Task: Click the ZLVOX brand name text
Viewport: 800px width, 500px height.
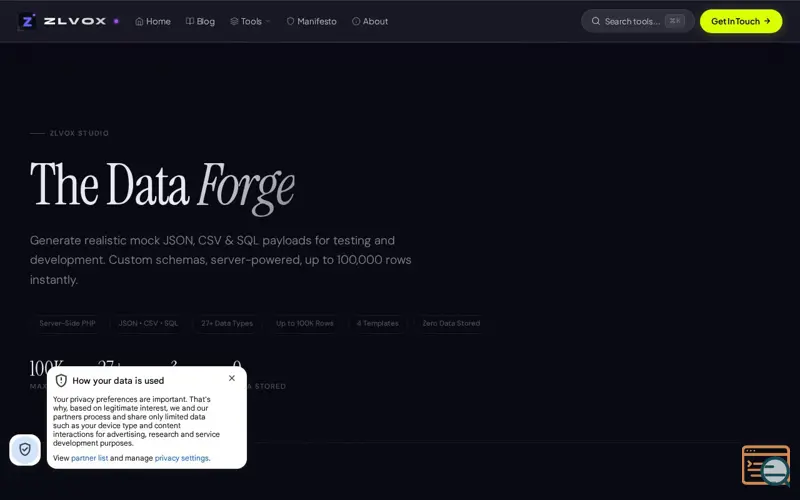Action: tap(75, 21)
